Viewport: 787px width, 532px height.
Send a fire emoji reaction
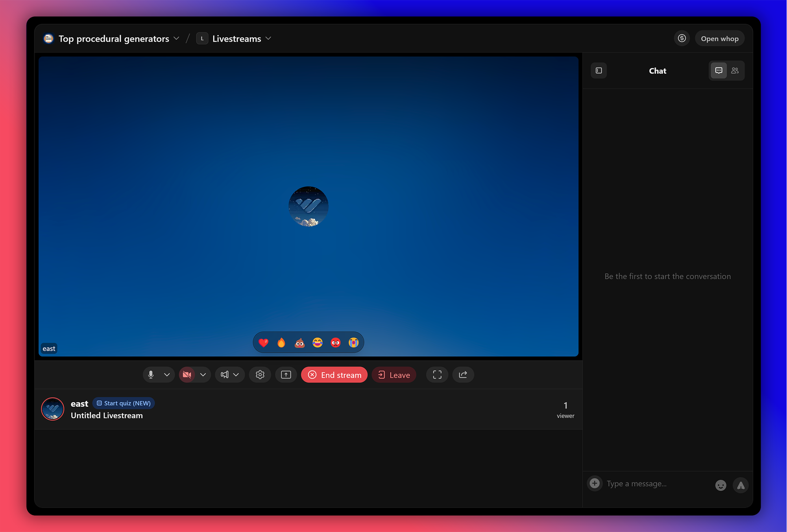(281, 343)
